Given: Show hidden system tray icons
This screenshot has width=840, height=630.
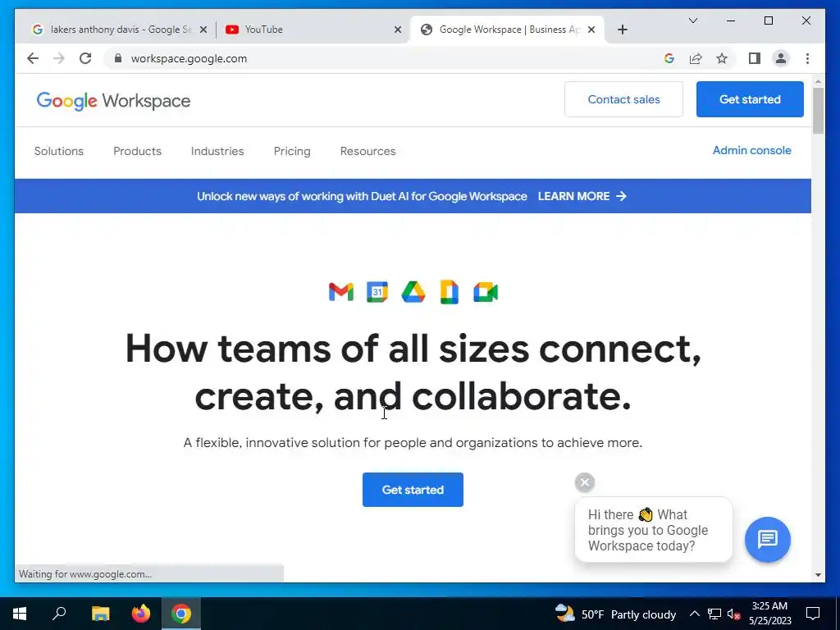Looking at the screenshot, I should [x=694, y=614].
